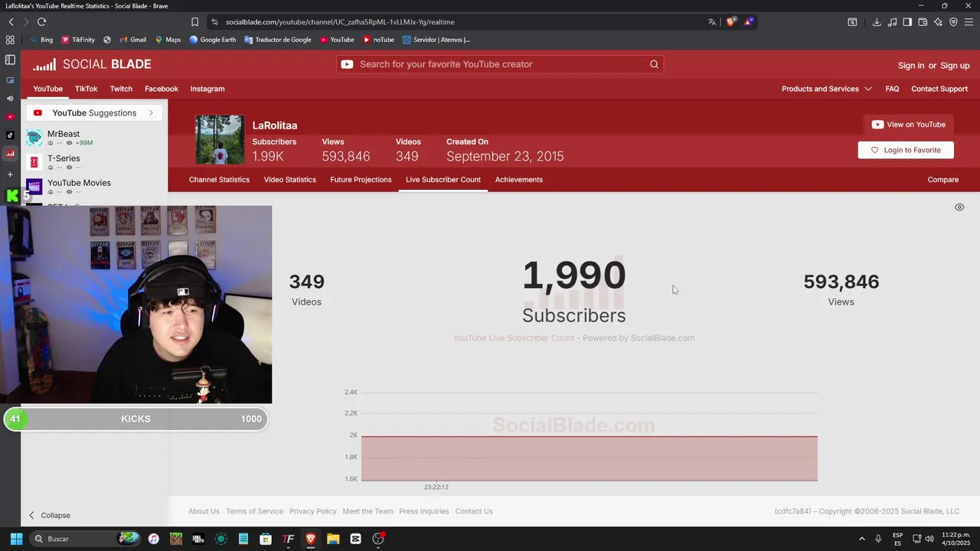Viewport: 980px width, 551px height.
Task: Open the Bing bookmark
Action: point(41,40)
